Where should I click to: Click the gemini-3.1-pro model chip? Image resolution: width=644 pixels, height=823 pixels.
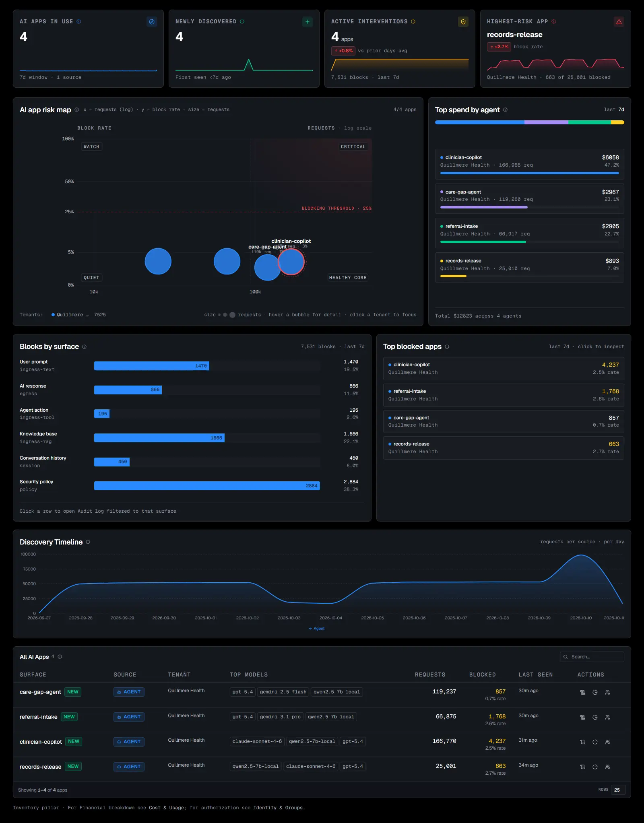coord(280,717)
